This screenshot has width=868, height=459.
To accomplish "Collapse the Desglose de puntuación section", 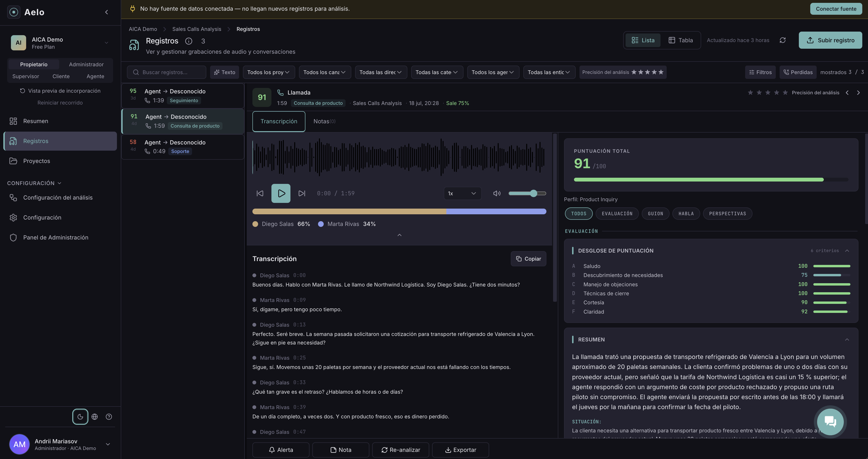I will [847, 251].
